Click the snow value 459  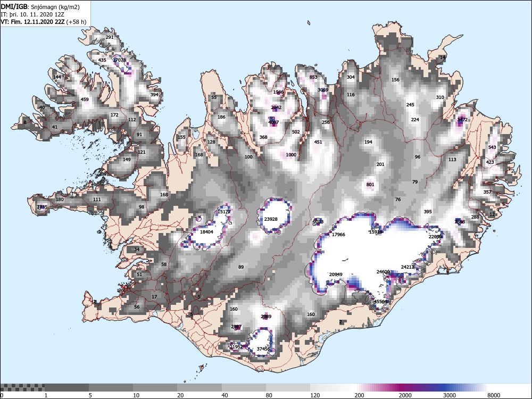[x=85, y=99]
